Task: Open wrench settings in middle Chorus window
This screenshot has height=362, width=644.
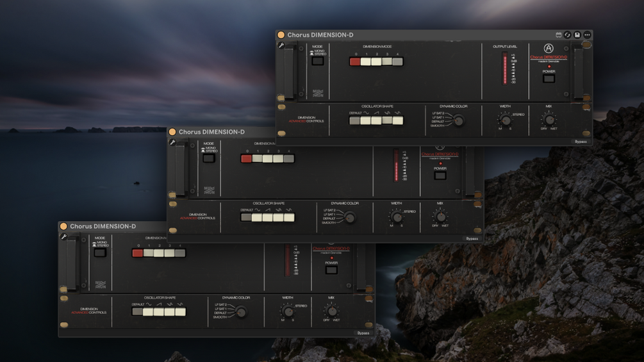Action: tap(172, 142)
